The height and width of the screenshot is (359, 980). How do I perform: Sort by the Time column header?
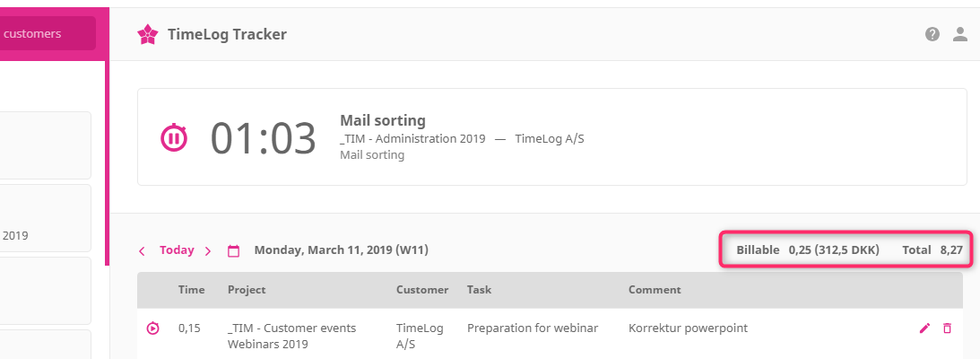pos(191,290)
